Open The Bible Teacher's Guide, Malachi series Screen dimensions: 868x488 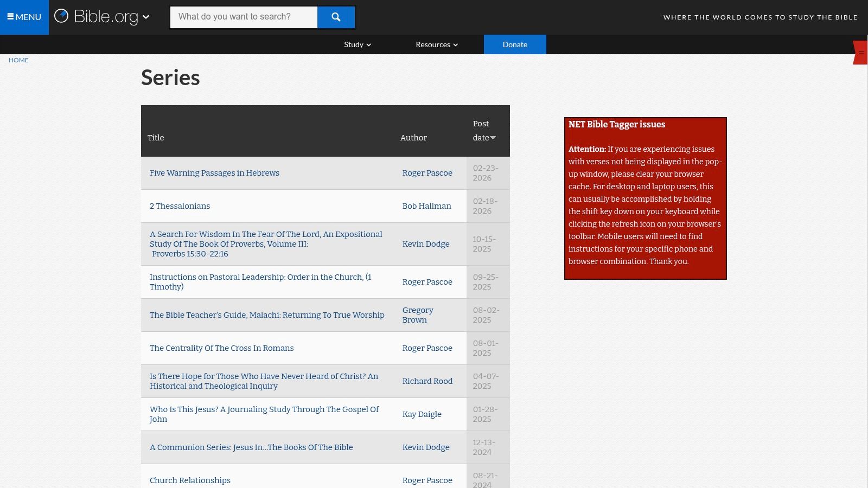coord(267,315)
